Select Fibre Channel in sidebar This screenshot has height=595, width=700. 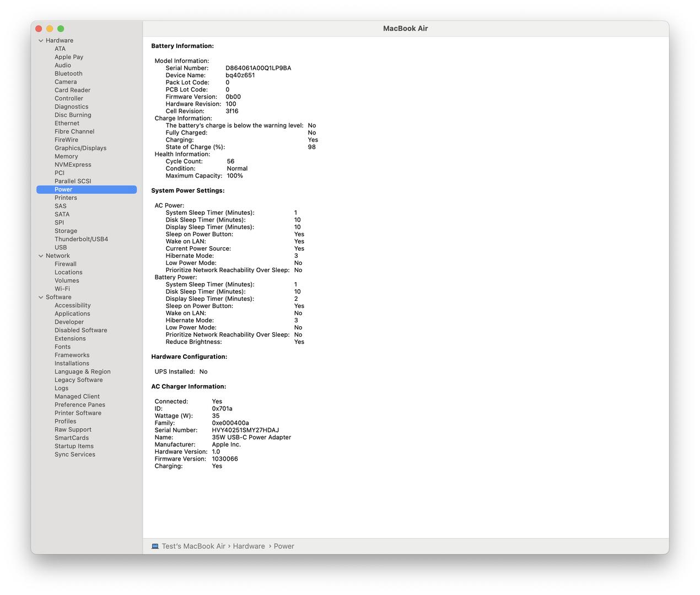pos(74,132)
